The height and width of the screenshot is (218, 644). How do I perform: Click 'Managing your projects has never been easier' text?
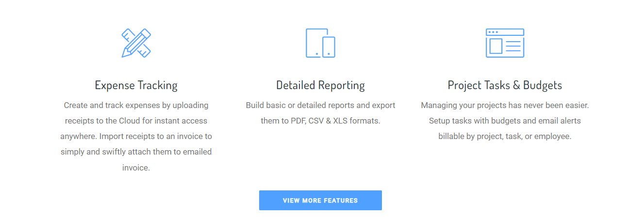[505, 105]
